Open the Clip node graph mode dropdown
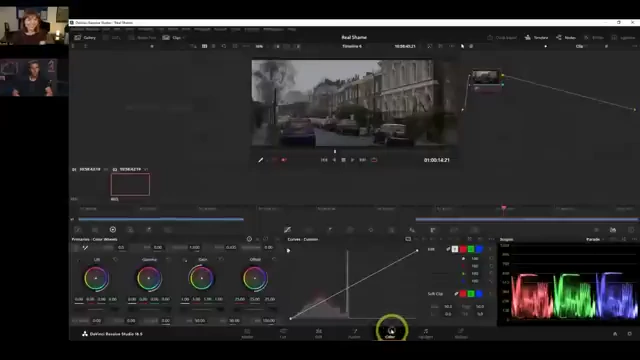 [582, 47]
